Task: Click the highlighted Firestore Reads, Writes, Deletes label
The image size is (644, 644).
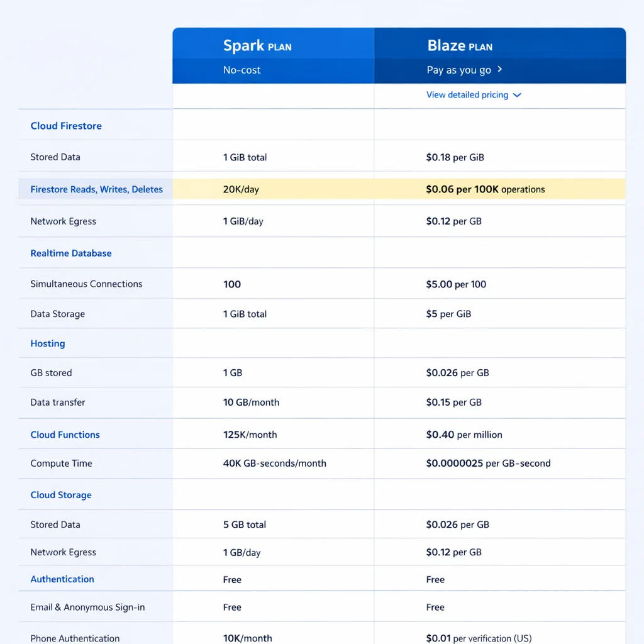Action: click(x=97, y=189)
